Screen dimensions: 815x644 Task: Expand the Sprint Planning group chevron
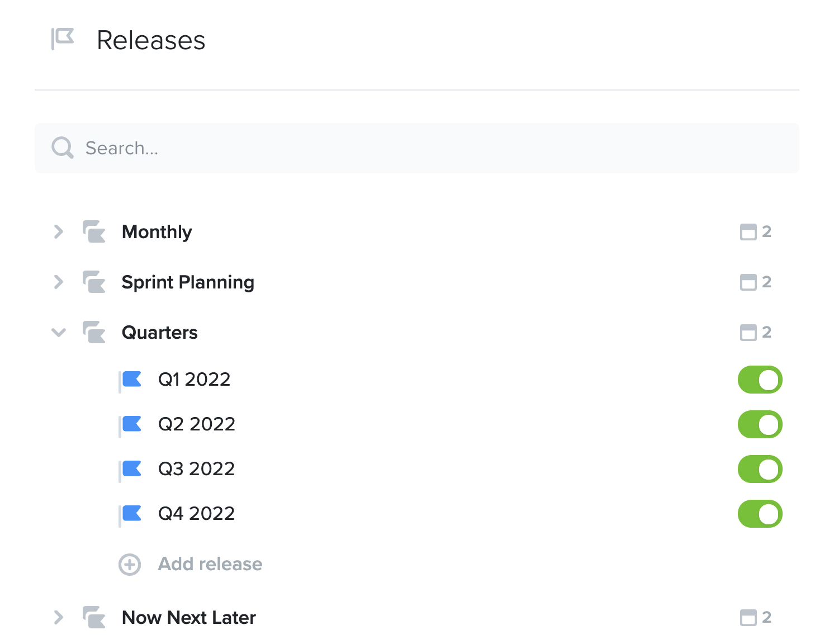[x=59, y=282]
